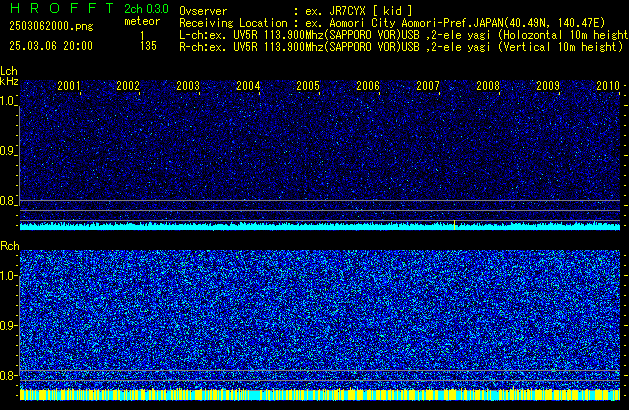Click time marker 2006 on Lch spectrogram
Viewport: 629px width, 410px height.
click(368, 86)
